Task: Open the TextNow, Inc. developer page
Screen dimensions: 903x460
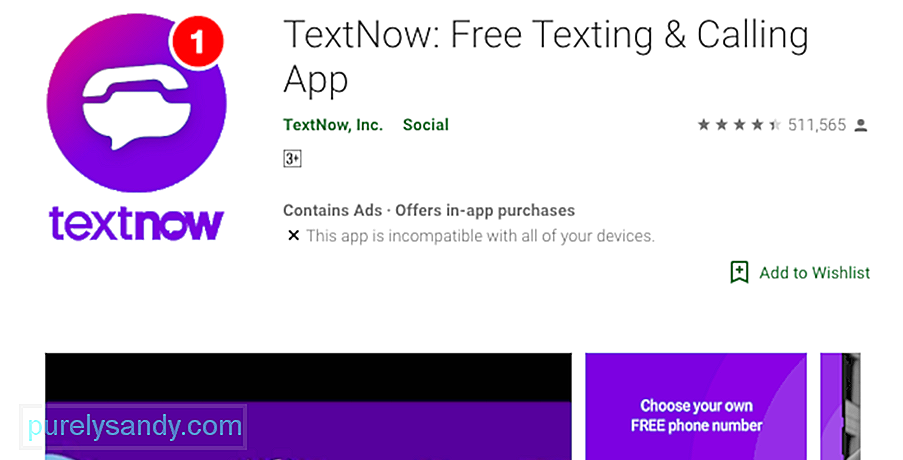Action: pyautogui.click(x=333, y=125)
